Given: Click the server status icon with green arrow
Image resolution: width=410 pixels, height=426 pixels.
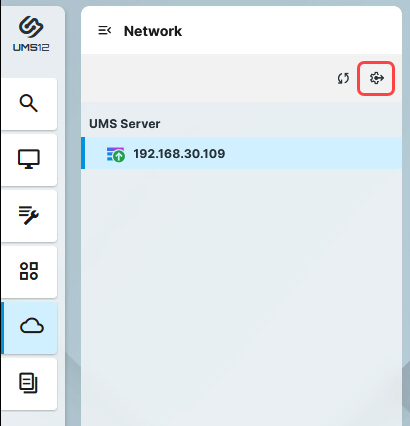Looking at the screenshot, I should [116, 155].
